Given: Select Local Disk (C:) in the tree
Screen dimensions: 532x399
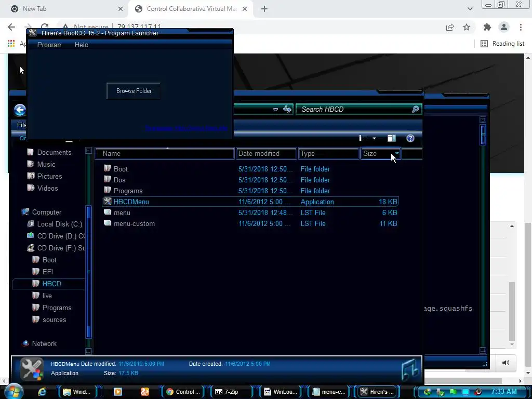Looking at the screenshot, I should tap(59, 224).
